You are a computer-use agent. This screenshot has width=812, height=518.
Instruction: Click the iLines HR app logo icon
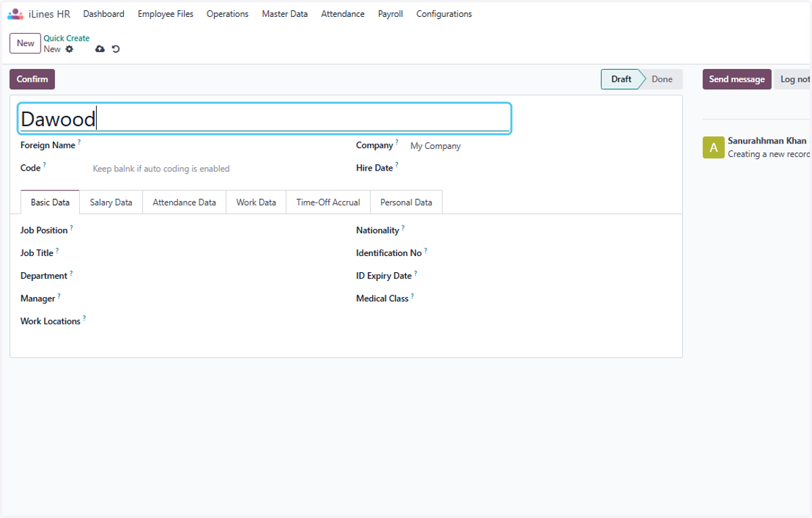point(15,14)
